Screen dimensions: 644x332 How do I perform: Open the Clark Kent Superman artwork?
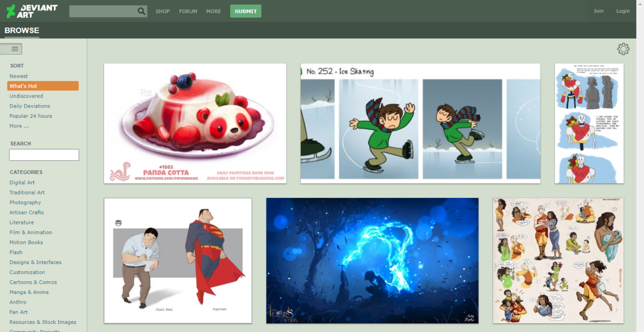pos(178,260)
